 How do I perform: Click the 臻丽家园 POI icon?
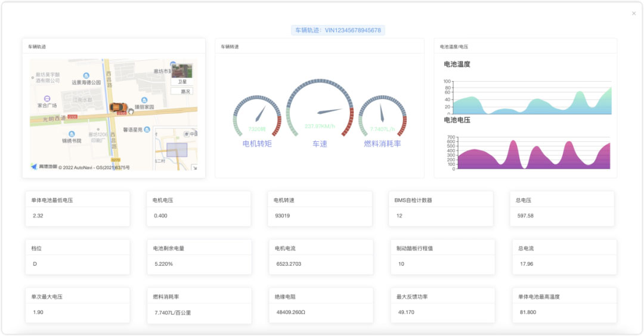[x=144, y=100]
